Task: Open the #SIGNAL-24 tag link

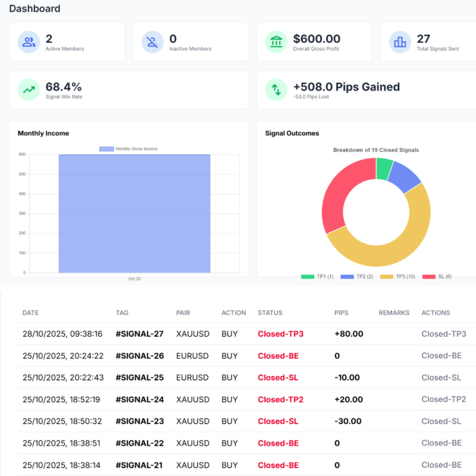Action: [139, 399]
